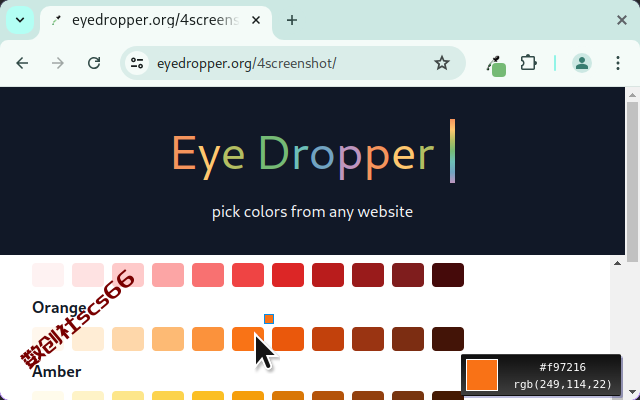Open the profile avatar button
The image size is (640, 400).
click(x=582, y=63)
